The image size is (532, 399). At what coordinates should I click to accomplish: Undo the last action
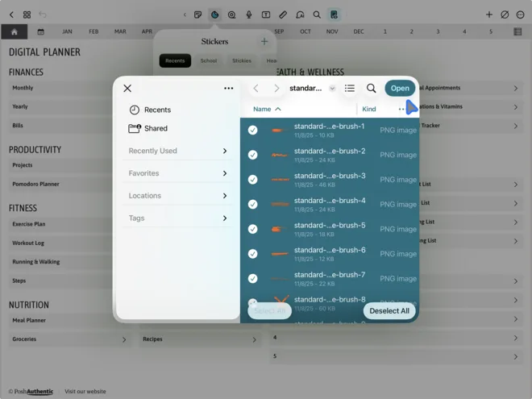click(43, 15)
